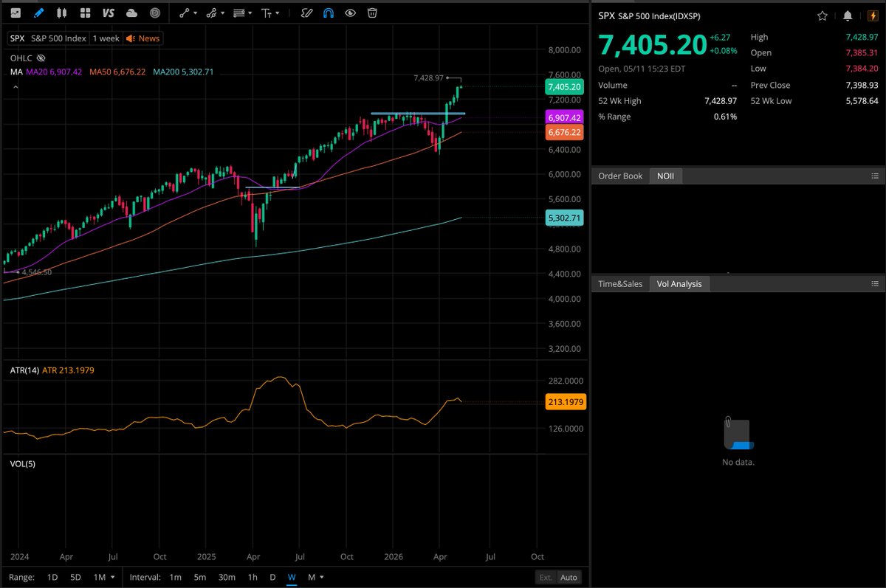This screenshot has width=886, height=588.
Task: Switch to the Time&Sales tab
Action: [x=620, y=284]
